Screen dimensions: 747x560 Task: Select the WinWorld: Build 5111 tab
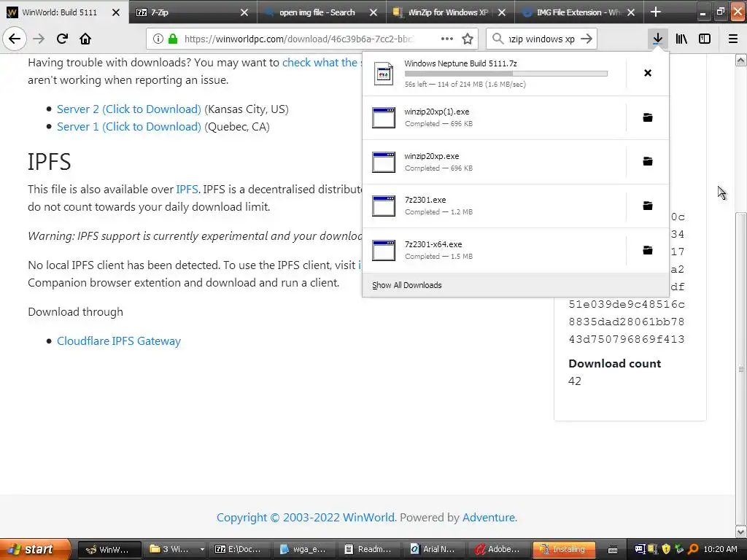coord(64,12)
